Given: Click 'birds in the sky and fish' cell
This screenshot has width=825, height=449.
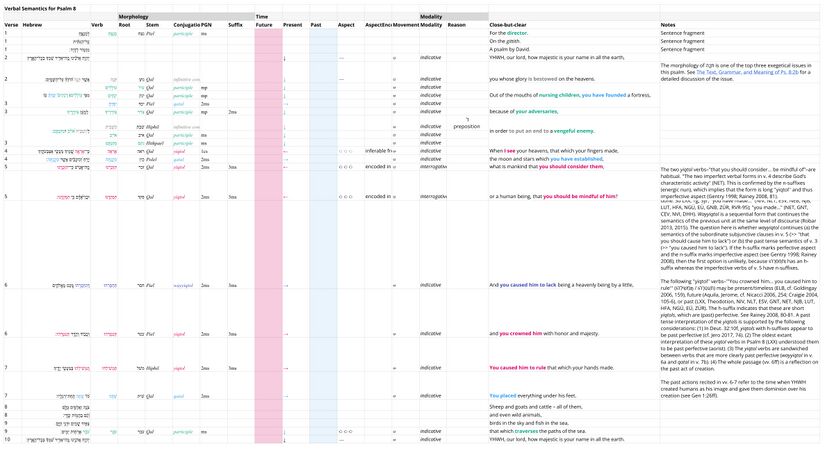Looking at the screenshot, I should click(533, 423).
